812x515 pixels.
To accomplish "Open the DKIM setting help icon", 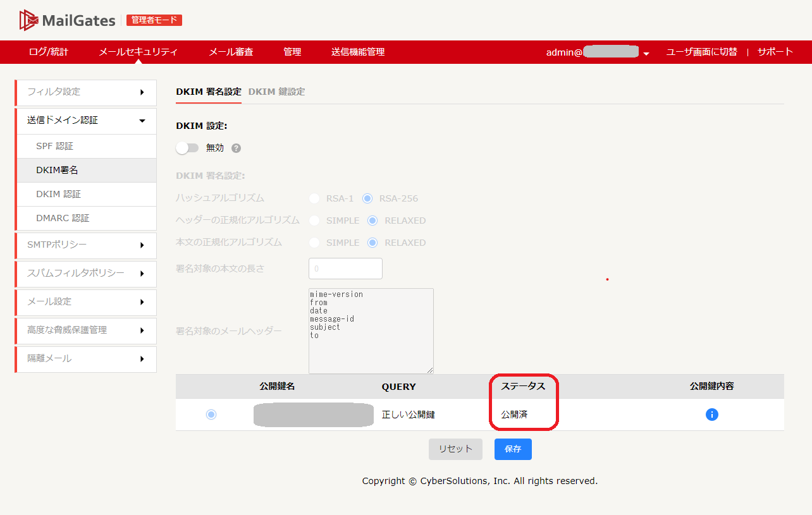I will point(236,148).
